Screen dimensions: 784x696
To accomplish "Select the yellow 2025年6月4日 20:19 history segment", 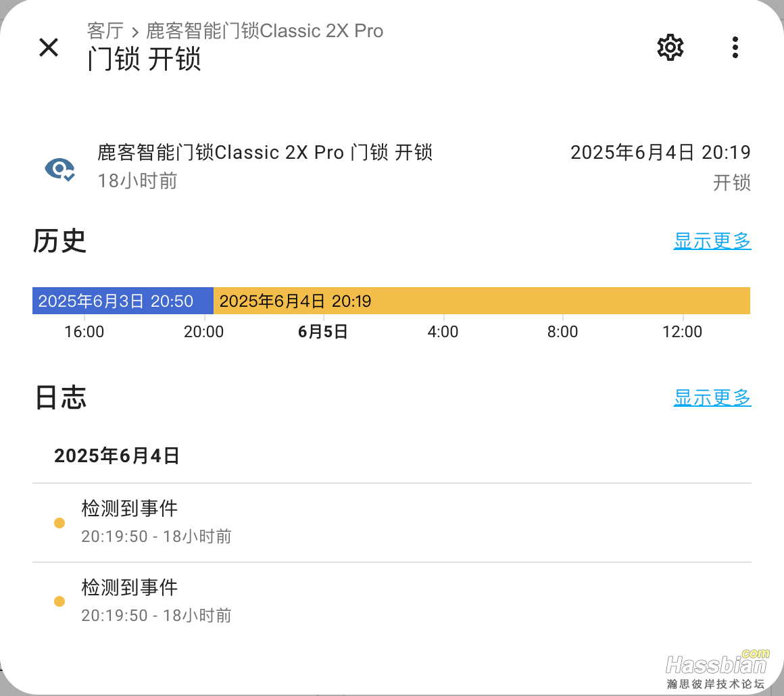I will tap(482, 301).
